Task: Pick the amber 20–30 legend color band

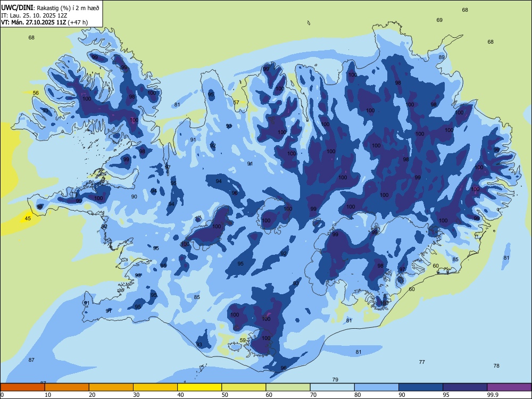Action: coord(111,387)
